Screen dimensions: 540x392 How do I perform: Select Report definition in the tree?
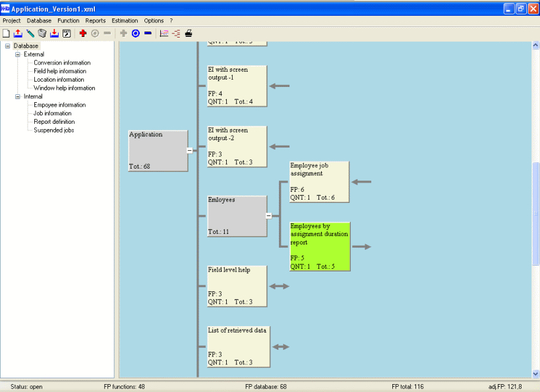[x=54, y=122]
